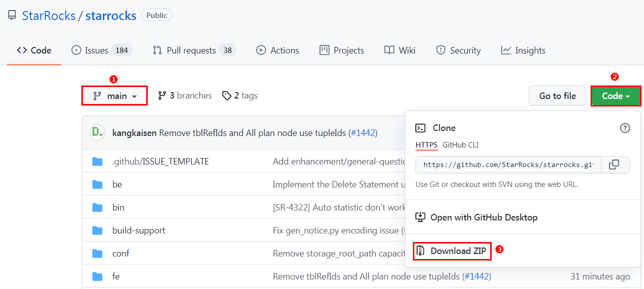Image resolution: width=644 pixels, height=289 pixels.
Task: Click the folder icon for conf
Action: click(97, 253)
